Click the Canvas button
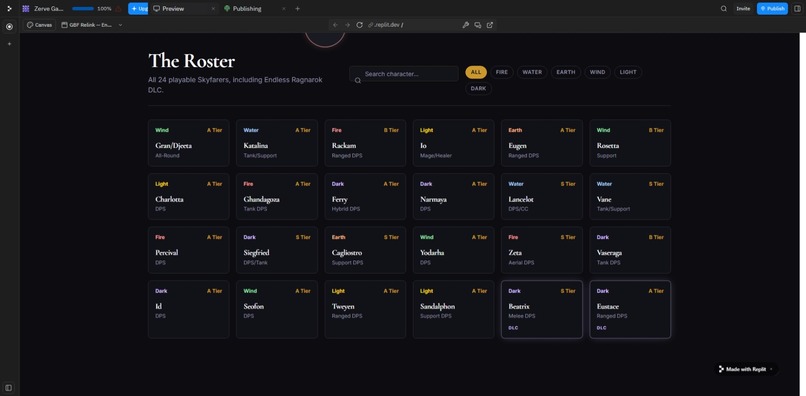 click(x=39, y=25)
